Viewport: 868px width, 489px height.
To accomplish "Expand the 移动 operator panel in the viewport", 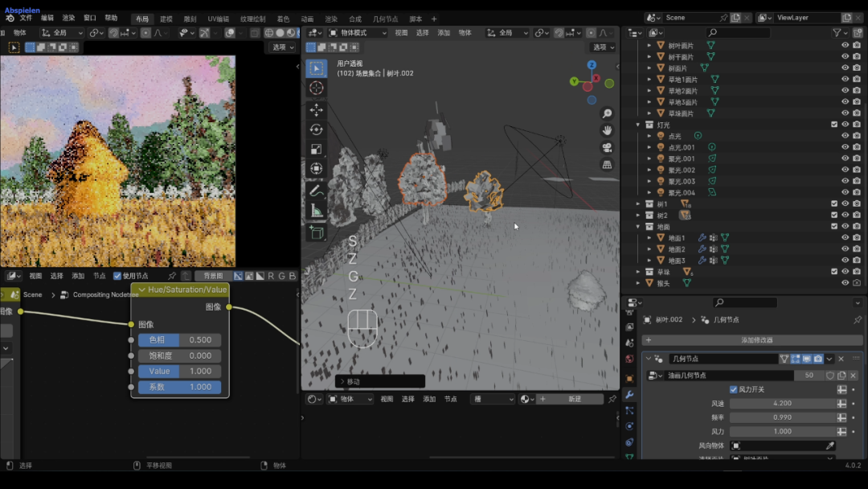I will (x=379, y=381).
